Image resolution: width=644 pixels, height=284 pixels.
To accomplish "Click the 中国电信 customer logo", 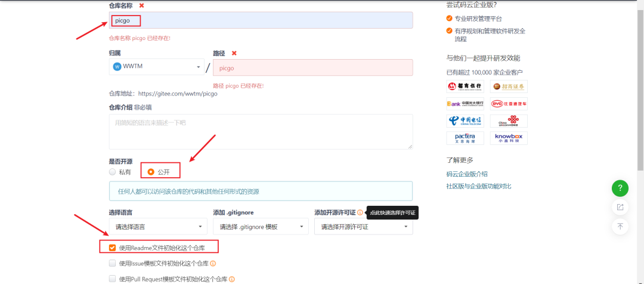I will pos(465,121).
